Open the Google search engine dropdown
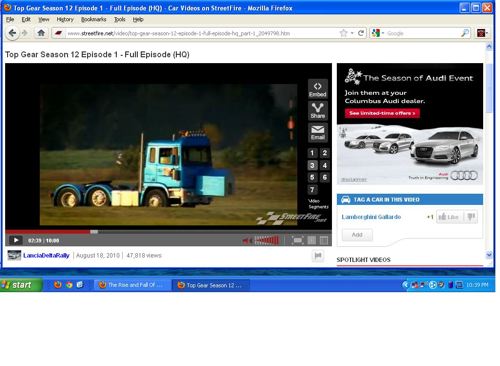Image resolution: width=500 pixels, height=366 pixels. tap(378, 33)
